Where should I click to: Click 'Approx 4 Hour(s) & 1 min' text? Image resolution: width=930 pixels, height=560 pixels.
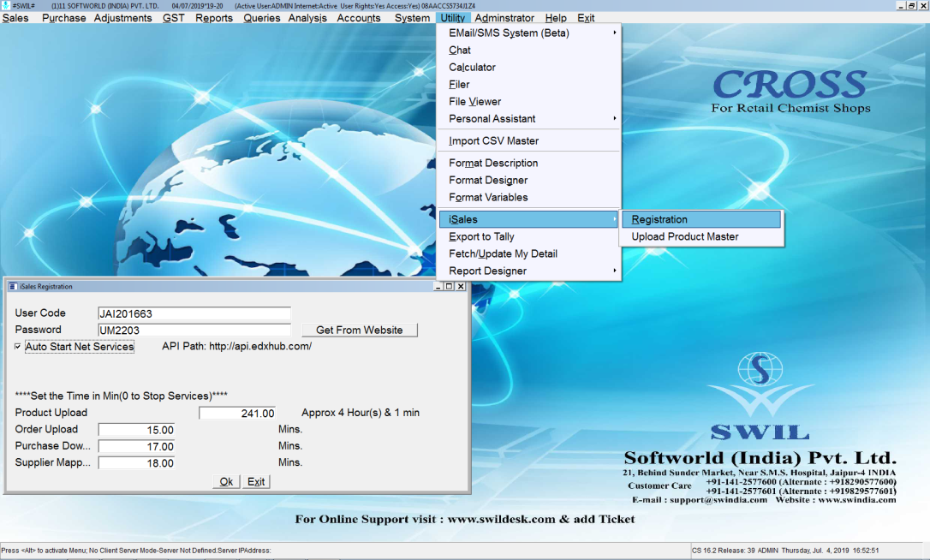coord(361,413)
